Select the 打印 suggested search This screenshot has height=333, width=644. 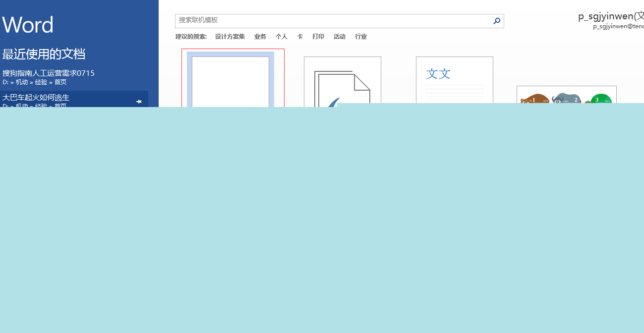pos(318,37)
